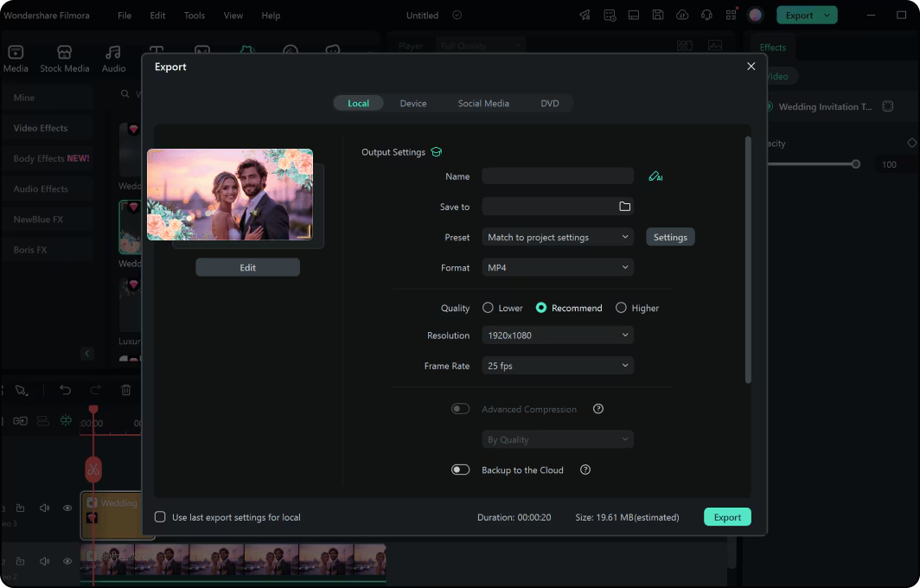The width and height of the screenshot is (920, 588).
Task: Click the Settings button beside Preset
Action: pos(670,237)
